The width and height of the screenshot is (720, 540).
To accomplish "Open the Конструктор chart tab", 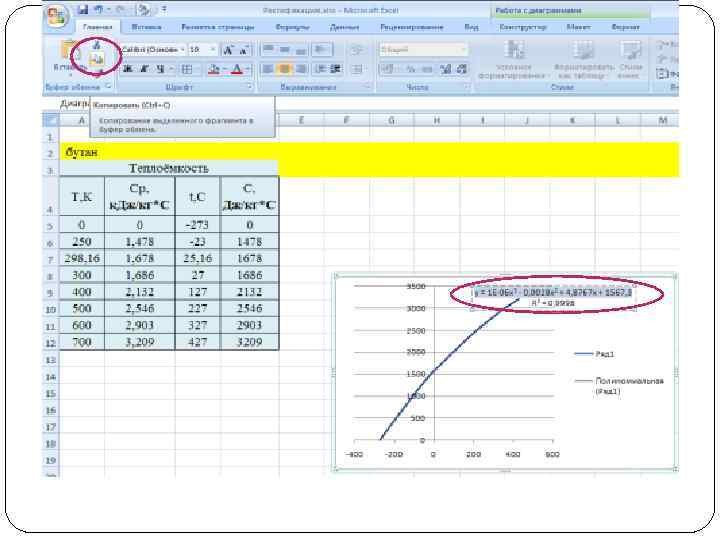I will click(x=523, y=27).
